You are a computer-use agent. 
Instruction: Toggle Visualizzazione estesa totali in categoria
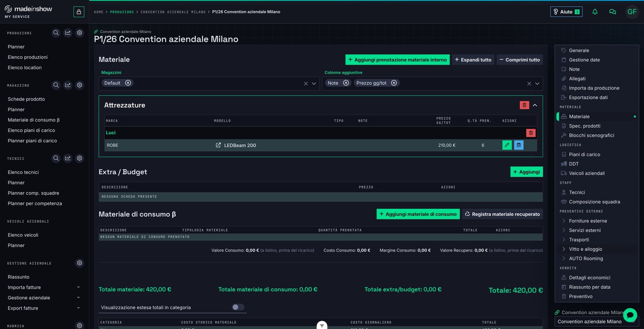pyautogui.click(x=238, y=307)
